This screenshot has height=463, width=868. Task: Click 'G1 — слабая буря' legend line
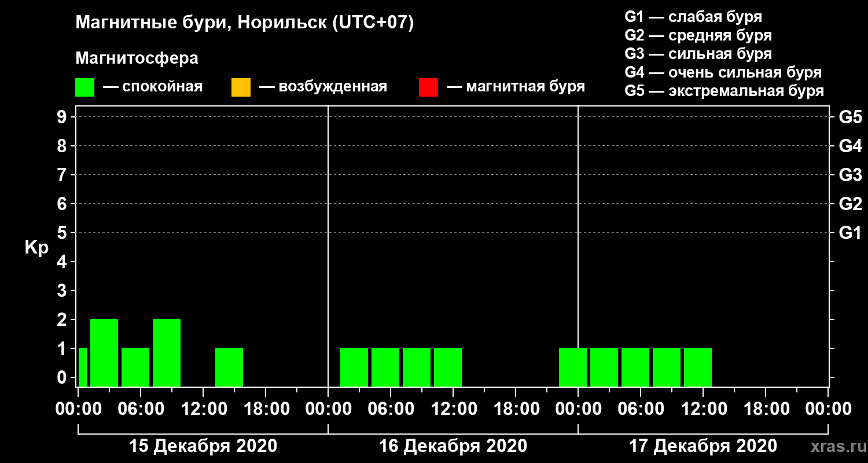click(693, 17)
